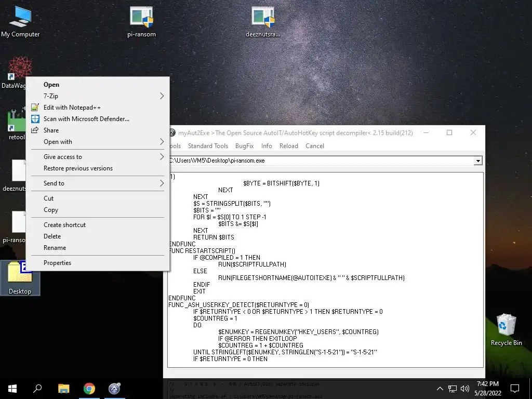
Task: Expand the Open with submenu arrow
Action: pyautogui.click(x=162, y=142)
